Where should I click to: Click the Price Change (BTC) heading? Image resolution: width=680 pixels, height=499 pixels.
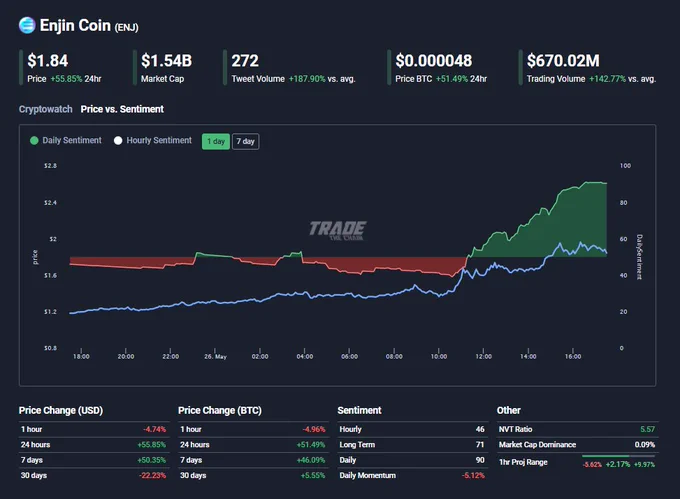(220, 411)
